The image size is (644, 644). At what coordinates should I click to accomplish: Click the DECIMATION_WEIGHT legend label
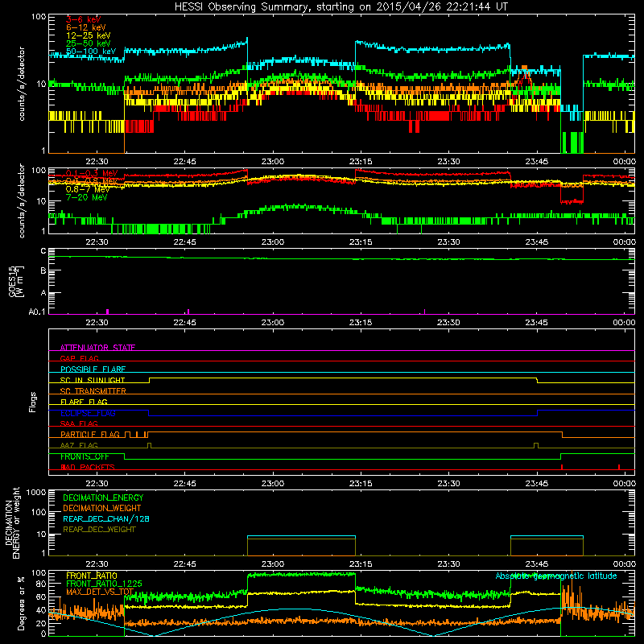102,508
